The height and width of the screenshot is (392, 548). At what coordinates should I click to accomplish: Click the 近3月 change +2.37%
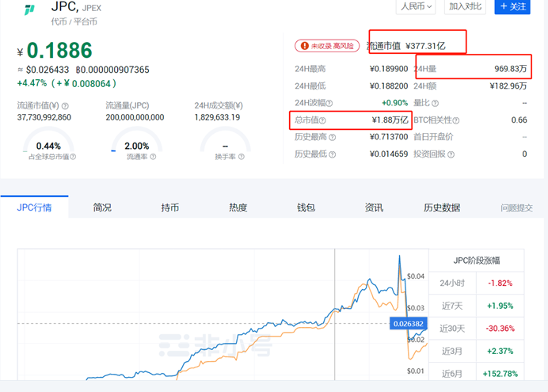[x=500, y=351]
